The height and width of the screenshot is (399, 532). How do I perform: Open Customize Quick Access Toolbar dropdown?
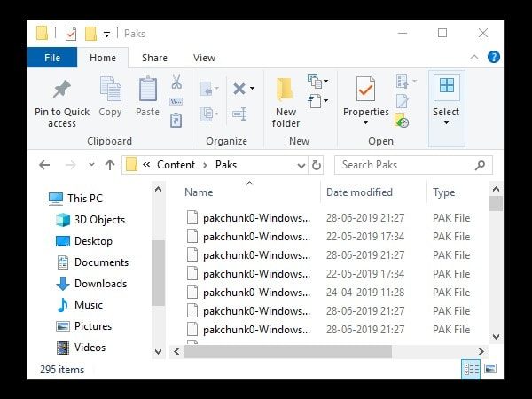coord(106,35)
